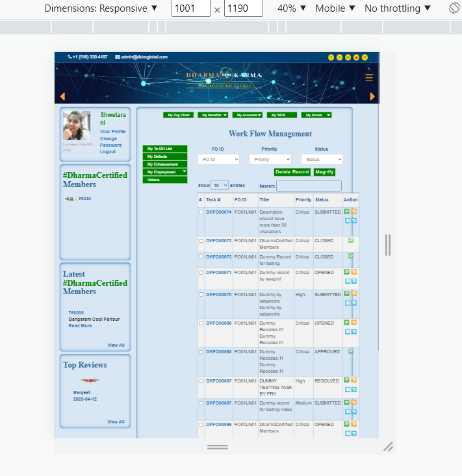The image size is (462, 476).
Task: Click into the table Search field
Action: 309,186
